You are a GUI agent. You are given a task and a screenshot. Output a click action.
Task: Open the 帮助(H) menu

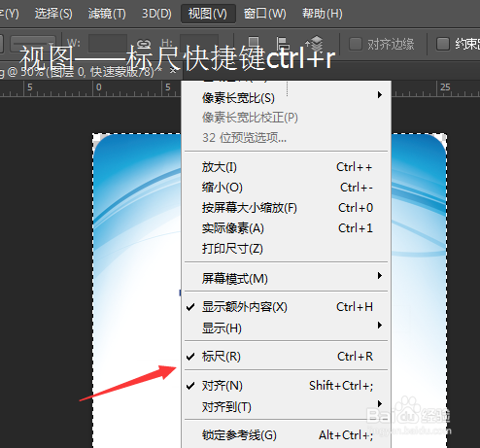322,14
